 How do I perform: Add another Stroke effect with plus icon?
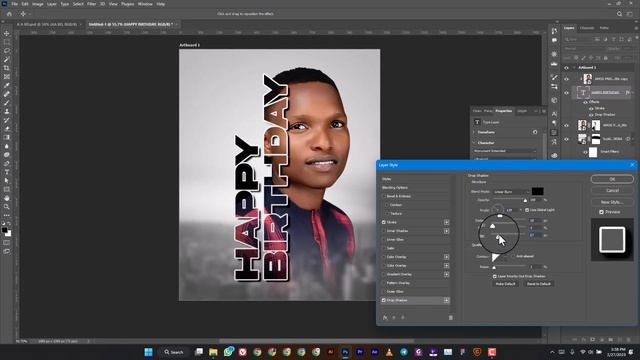click(x=447, y=222)
